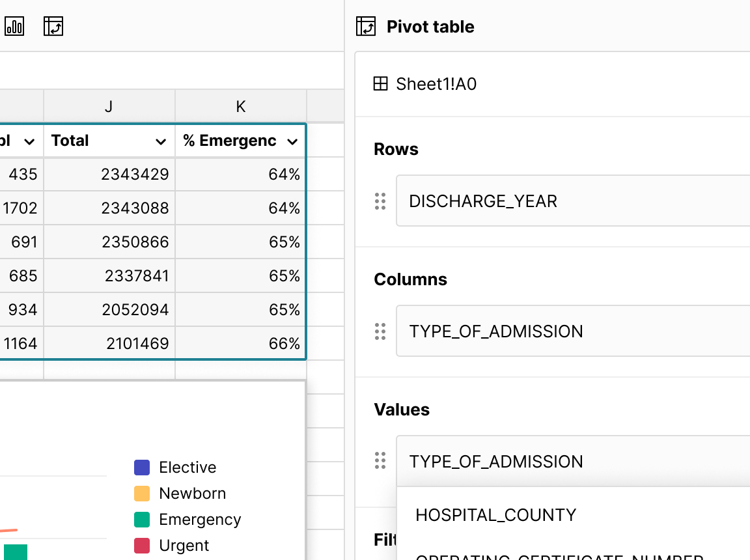
Task: Select column J header
Action: point(109,107)
